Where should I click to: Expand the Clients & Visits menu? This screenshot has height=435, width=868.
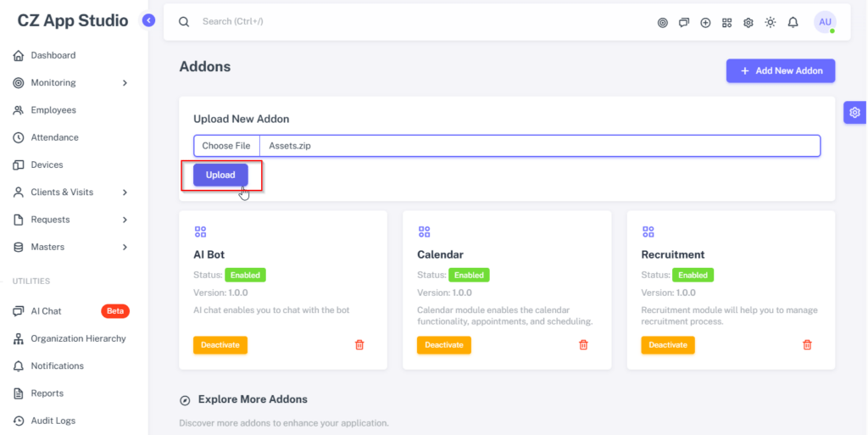(x=71, y=192)
